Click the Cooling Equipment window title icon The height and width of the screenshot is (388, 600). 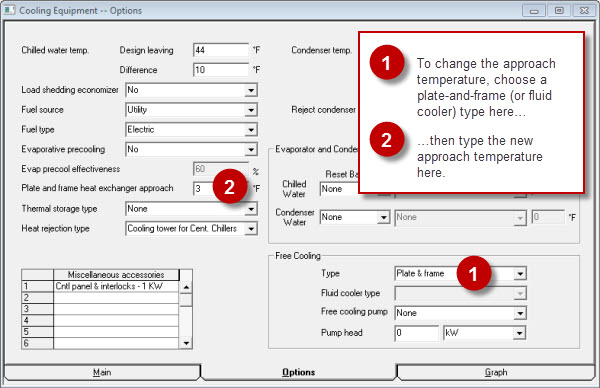[9, 10]
